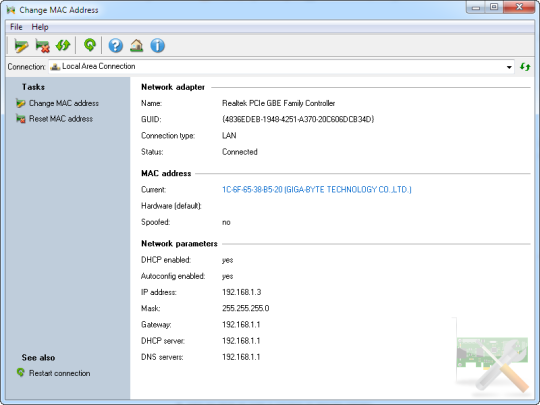This screenshot has height=405, width=540.
Task: Click the IP address value 192.168.1.3
Action: pyautogui.click(x=241, y=292)
